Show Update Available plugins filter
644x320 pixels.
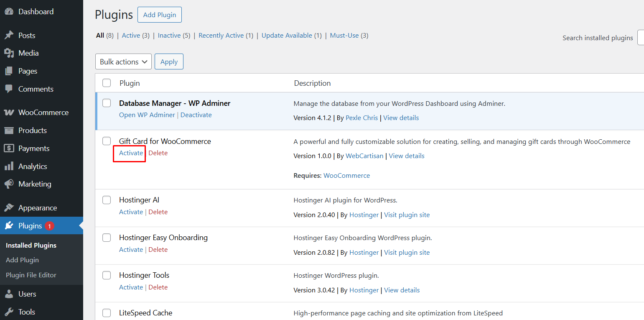(x=287, y=36)
